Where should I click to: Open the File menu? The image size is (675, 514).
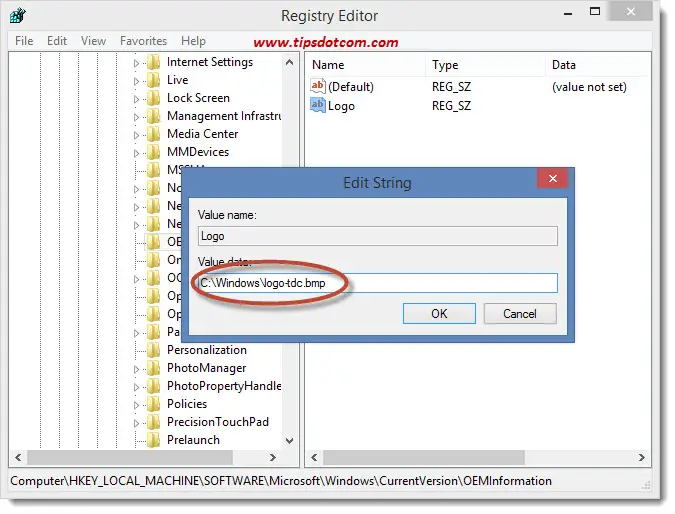[24, 41]
